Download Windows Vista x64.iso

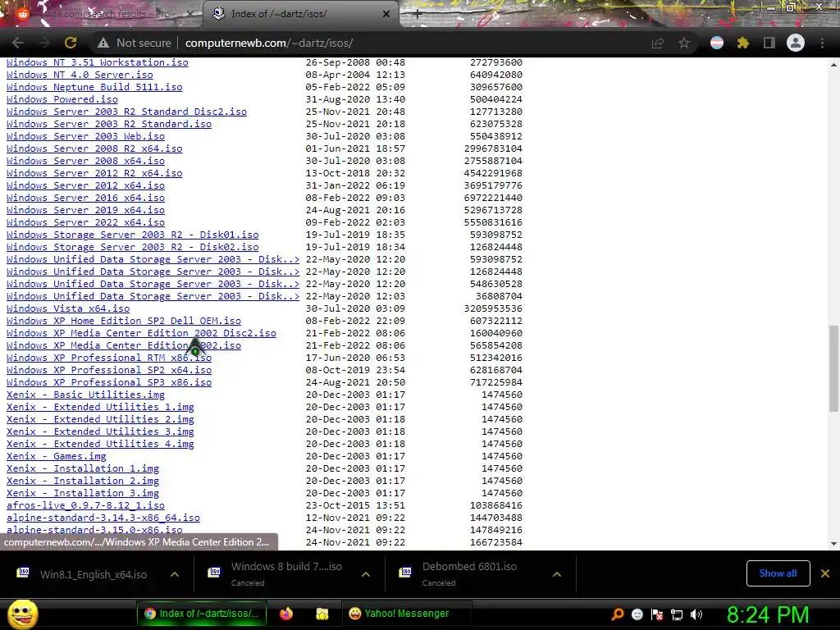pyautogui.click(x=68, y=308)
